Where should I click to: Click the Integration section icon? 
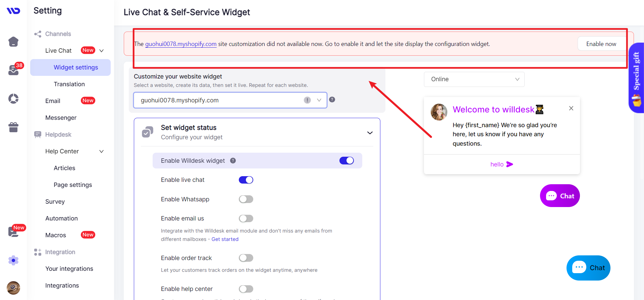[x=38, y=252]
